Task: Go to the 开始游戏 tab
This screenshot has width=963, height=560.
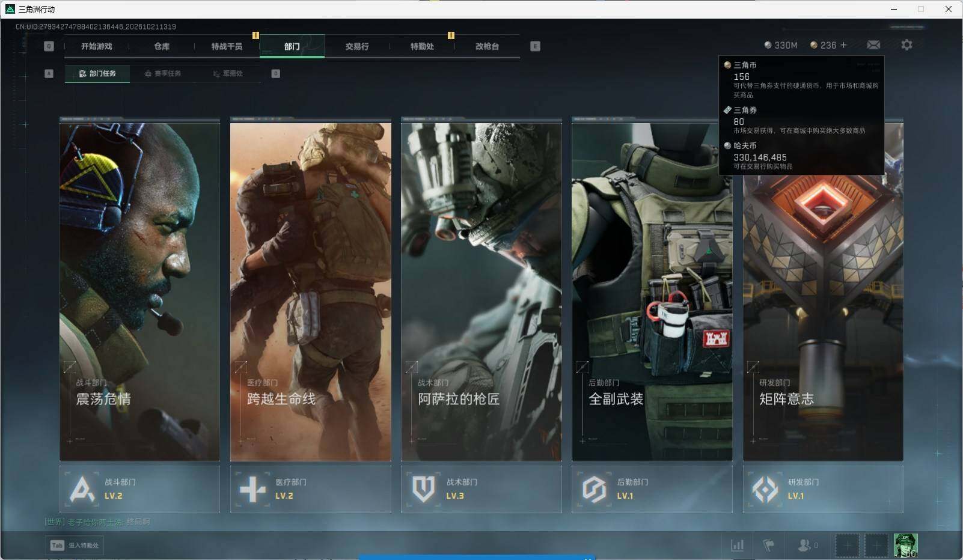Action: coord(97,46)
